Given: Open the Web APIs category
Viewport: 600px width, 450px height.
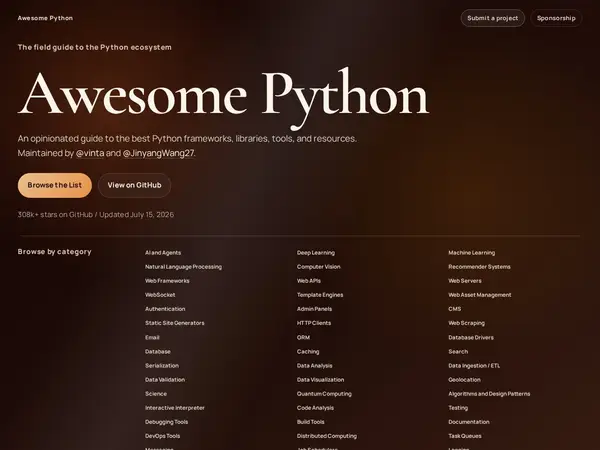Looking at the screenshot, I should coord(309,281).
